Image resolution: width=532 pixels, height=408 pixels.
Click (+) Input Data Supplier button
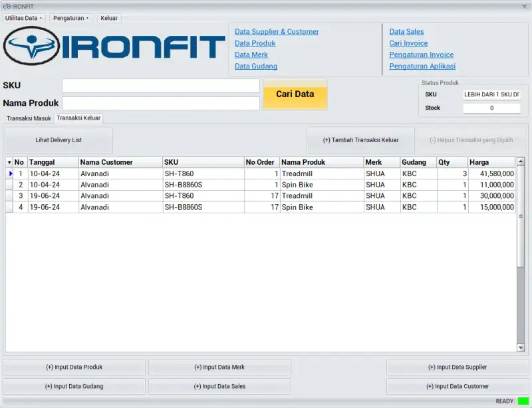(x=458, y=367)
